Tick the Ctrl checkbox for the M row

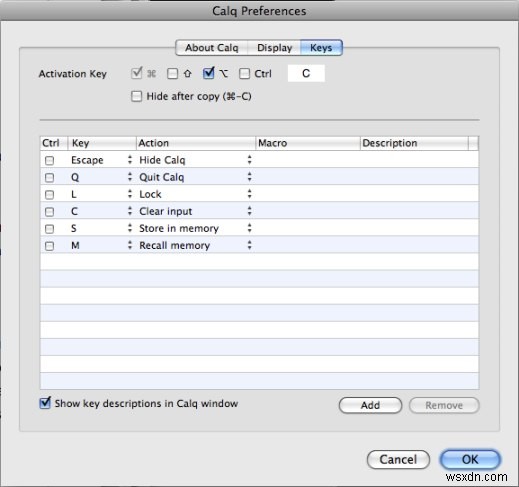pyautogui.click(x=49, y=246)
